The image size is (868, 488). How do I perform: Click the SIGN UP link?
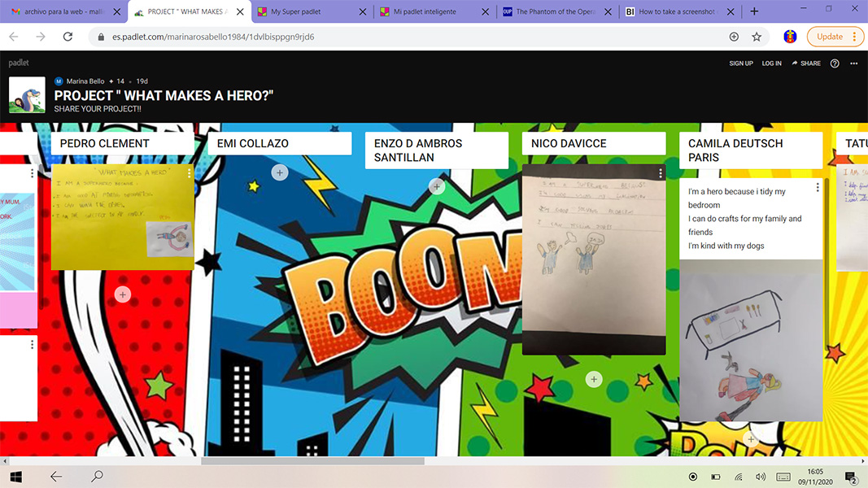pos(741,63)
